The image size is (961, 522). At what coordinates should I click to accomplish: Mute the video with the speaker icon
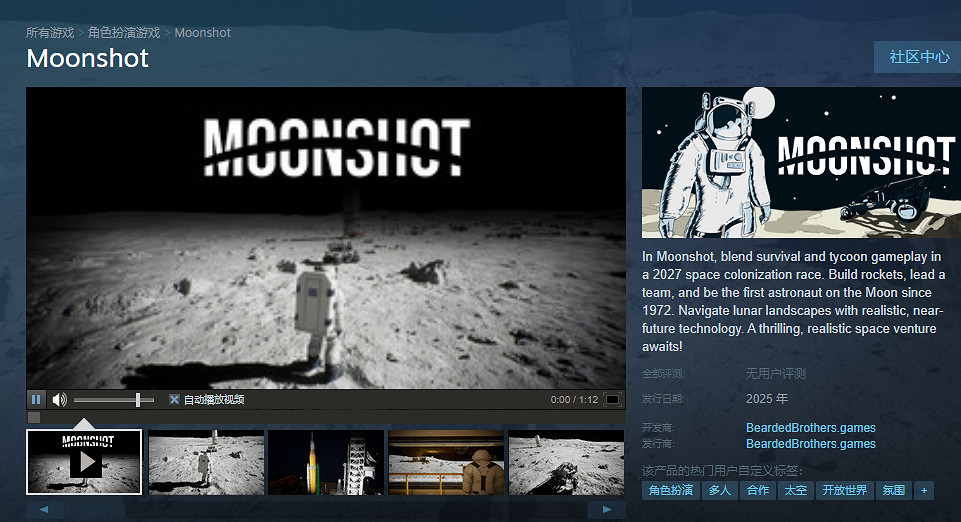59,400
